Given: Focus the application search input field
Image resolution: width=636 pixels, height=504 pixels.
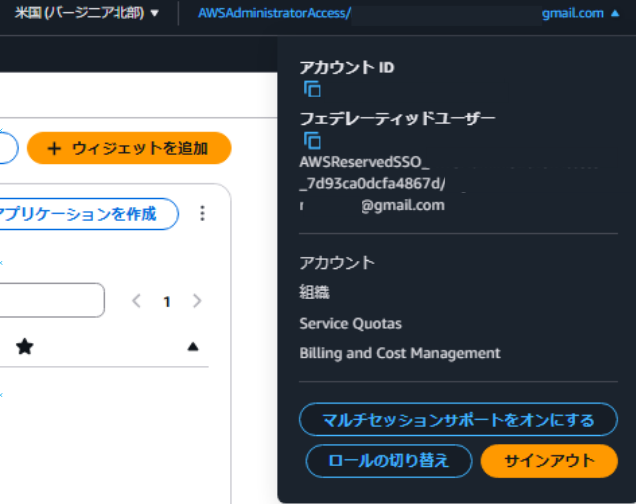Looking at the screenshot, I should point(52,300).
